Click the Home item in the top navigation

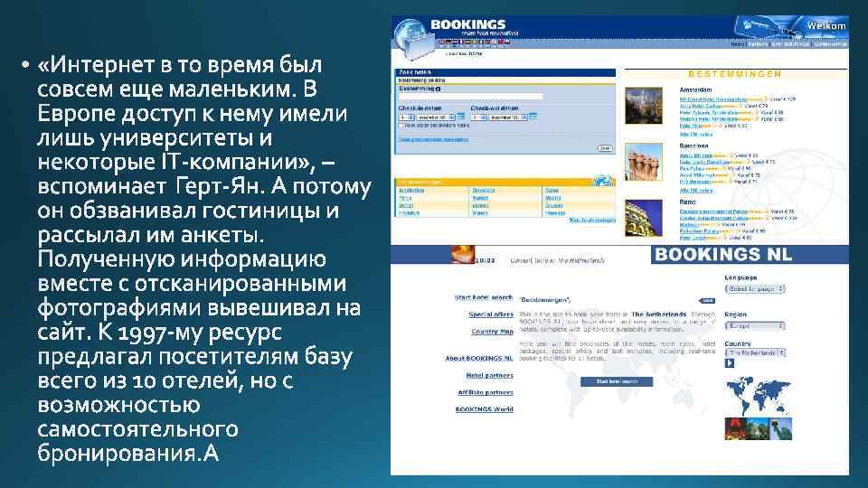[x=738, y=44]
